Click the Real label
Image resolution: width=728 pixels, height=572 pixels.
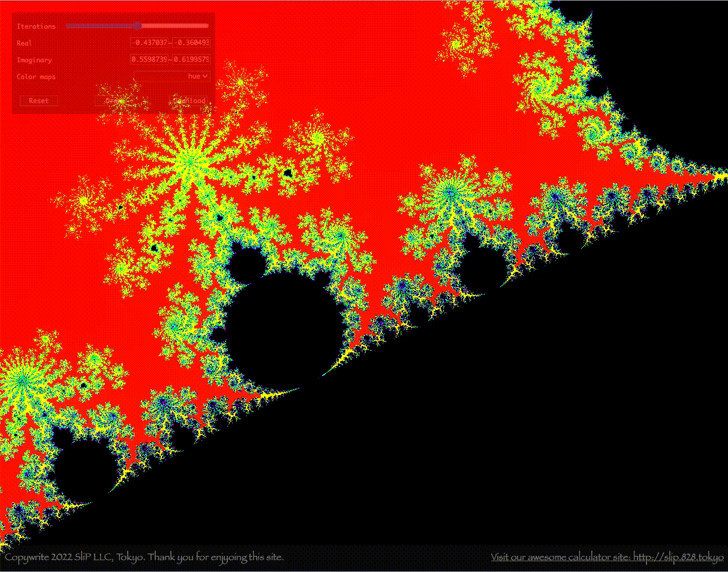click(25, 43)
